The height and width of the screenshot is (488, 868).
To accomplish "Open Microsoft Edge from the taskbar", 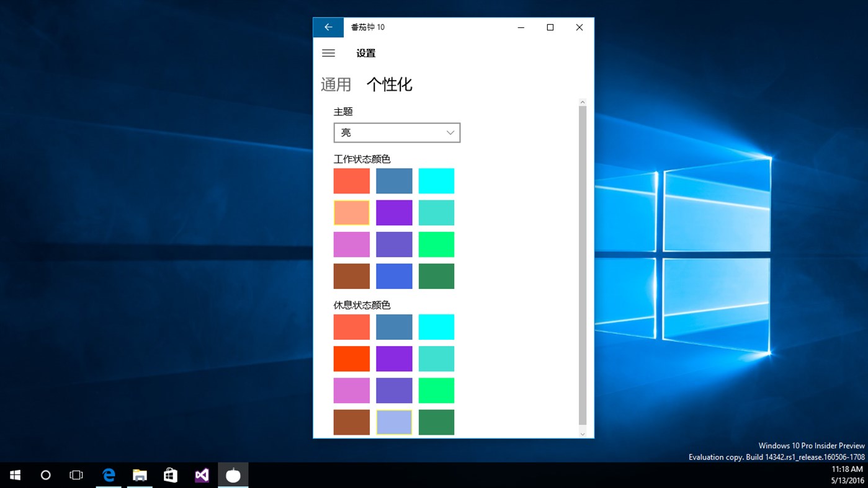I will tap(109, 475).
